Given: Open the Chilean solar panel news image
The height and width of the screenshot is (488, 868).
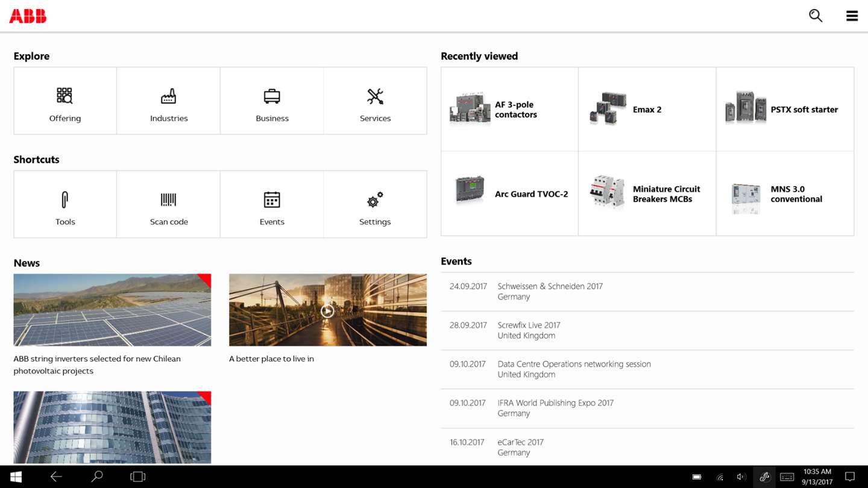Looking at the screenshot, I should tap(112, 310).
